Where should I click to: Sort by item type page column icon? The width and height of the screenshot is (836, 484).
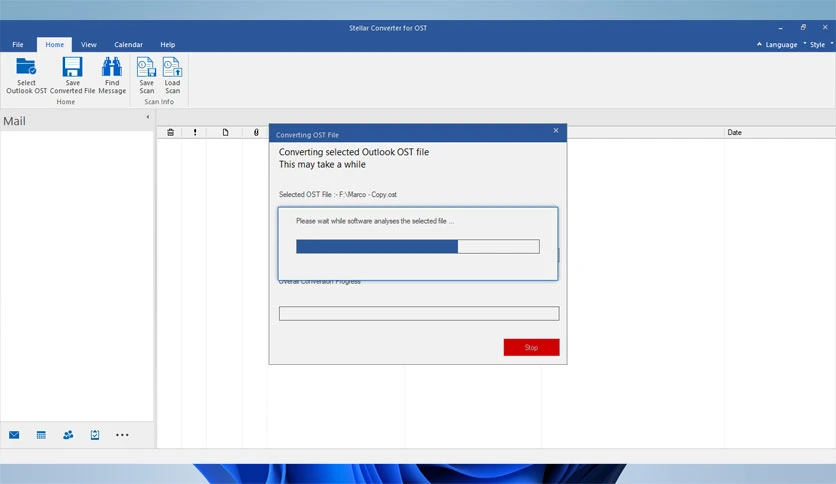pyautogui.click(x=226, y=132)
